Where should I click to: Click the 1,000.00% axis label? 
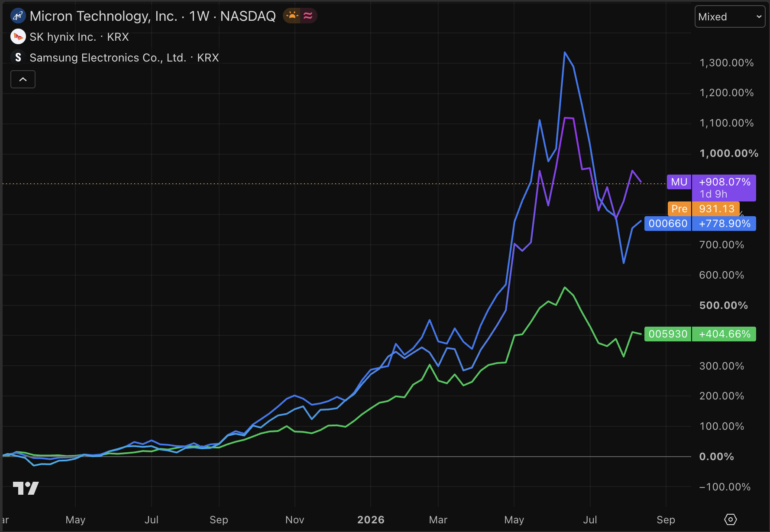pos(729,153)
